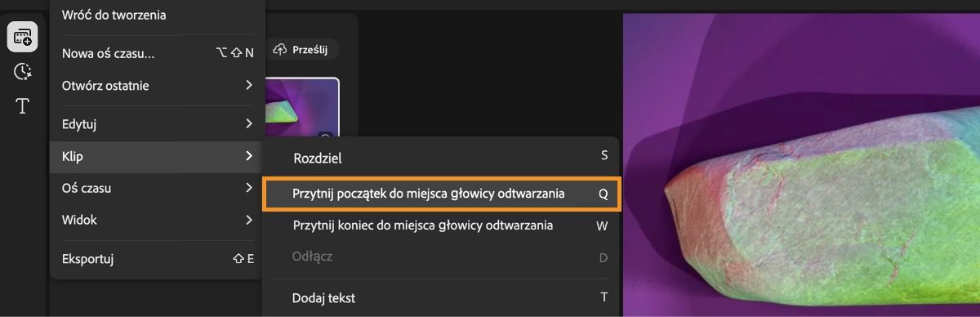Select the Text tool icon
The height and width of the screenshot is (317, 980).
pos(23,106)
